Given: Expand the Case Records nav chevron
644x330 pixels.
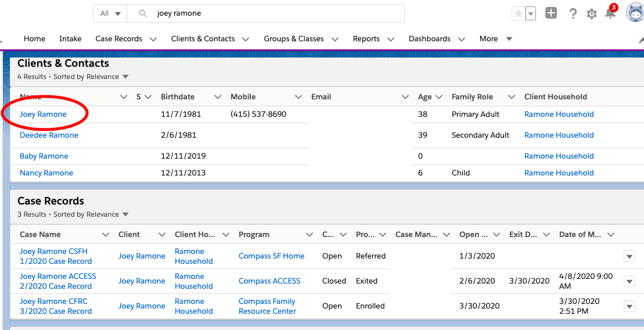Looking at the screenshot, I should tap(153, 40).
